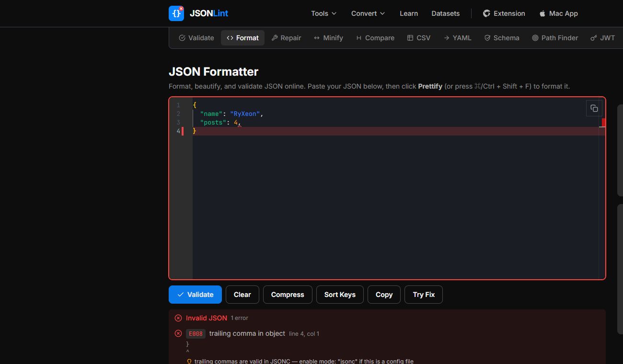This screenshot has width=623, height=364.
Task: Switch to the Compare tab
Action: click(375, 38)
